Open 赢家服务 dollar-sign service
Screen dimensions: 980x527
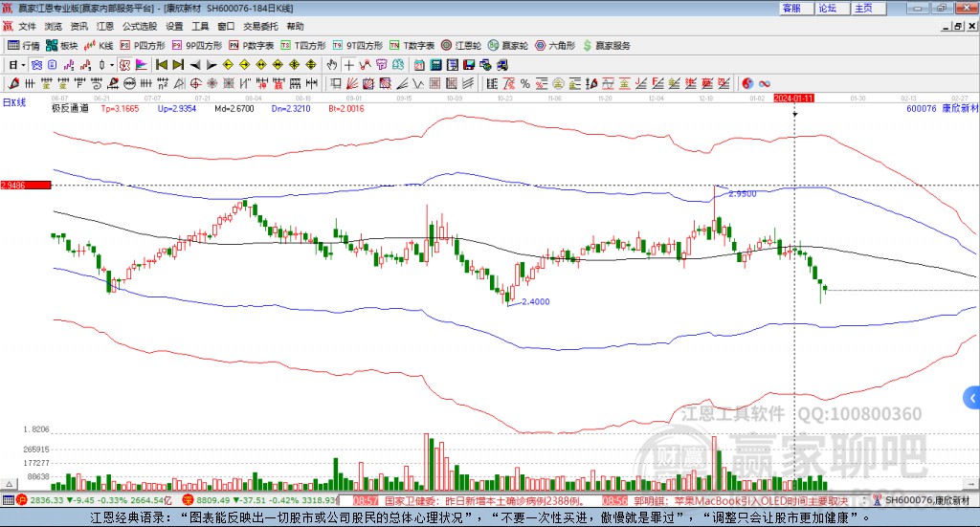pos(607,46)
